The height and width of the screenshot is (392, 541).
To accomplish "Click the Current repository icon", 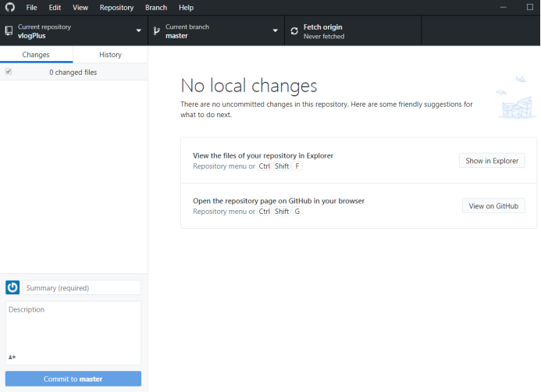I will point(9,31).
